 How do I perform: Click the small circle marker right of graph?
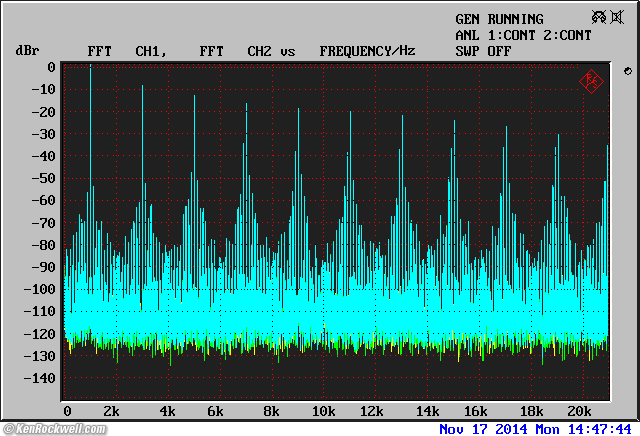click(627, 72)
